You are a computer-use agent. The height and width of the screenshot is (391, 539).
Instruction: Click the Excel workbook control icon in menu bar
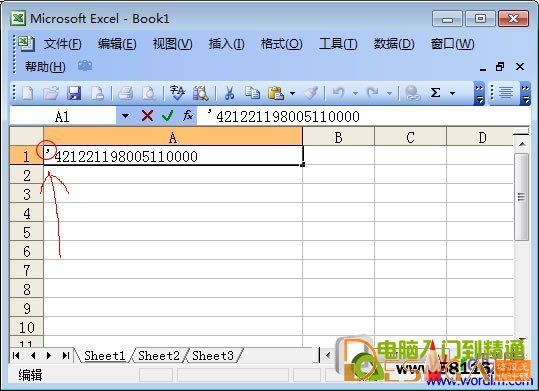coord(26,43)
